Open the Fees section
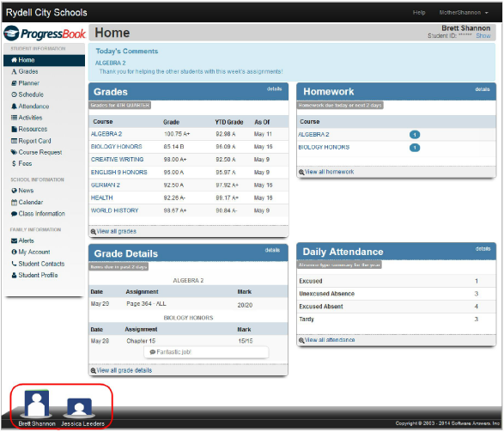 coord(21,163)
